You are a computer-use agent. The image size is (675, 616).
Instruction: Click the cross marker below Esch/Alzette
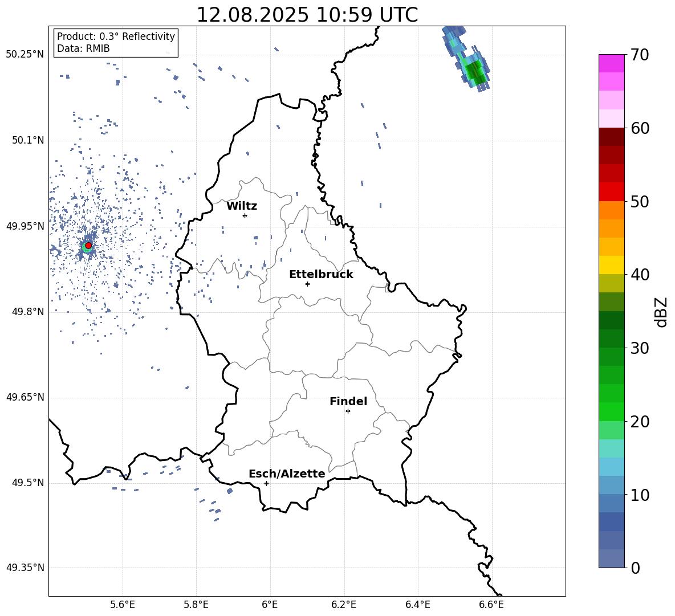(x=266, y=483)
